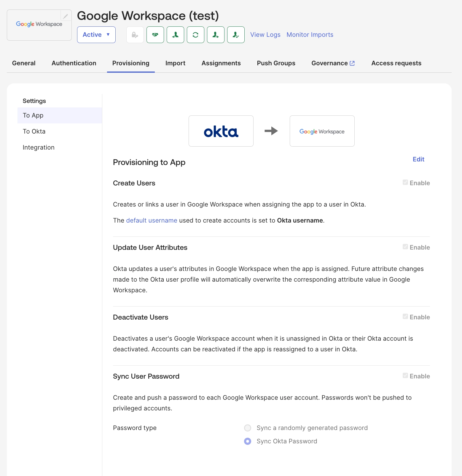462x476 pixels.
Task: Open the Monitor Imports link
Action: point(310,35)
